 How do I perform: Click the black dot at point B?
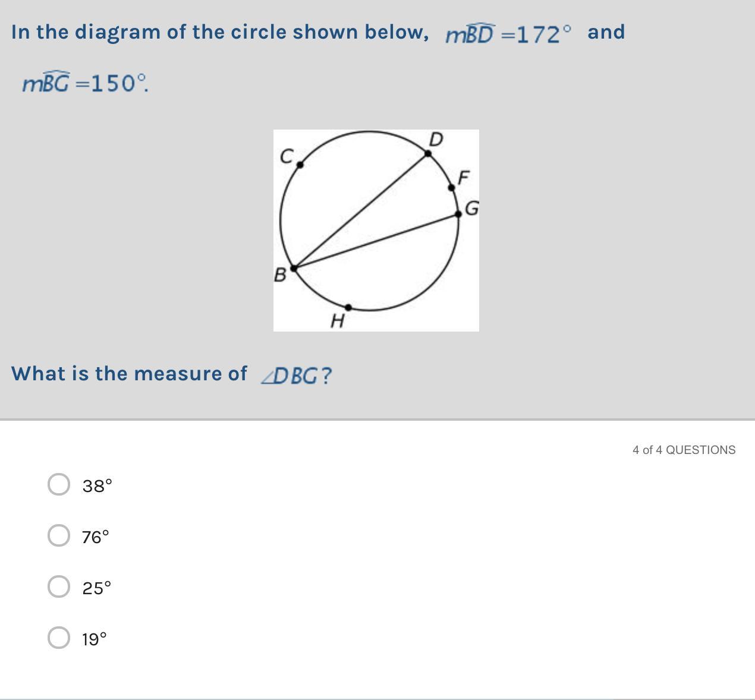click(293, 268)
